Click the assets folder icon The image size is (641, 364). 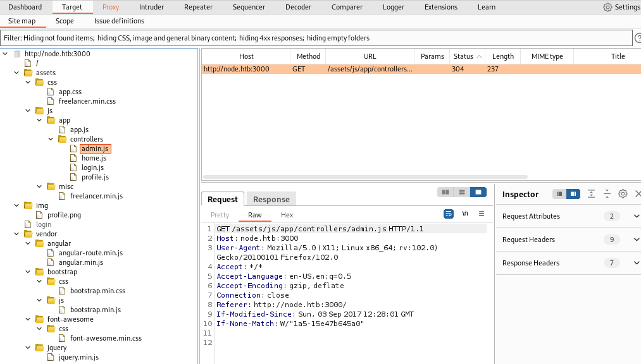click(x=28, y=73)
